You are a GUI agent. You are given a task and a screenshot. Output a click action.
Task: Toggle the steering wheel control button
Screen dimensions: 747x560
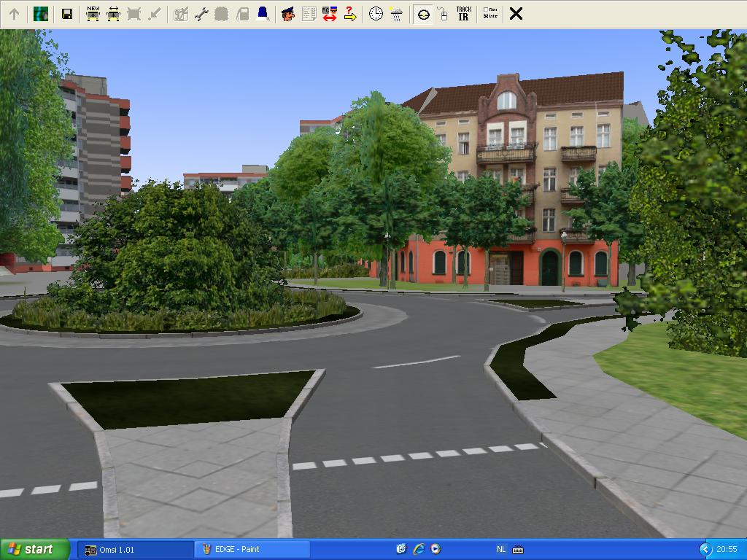(423, 13)
